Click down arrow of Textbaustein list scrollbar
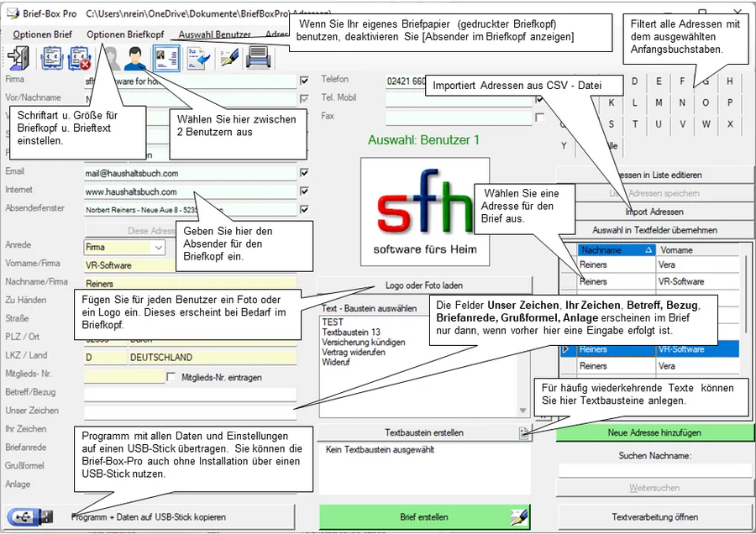Viewport: 756px width, 534px height. (x=522, y=411)
